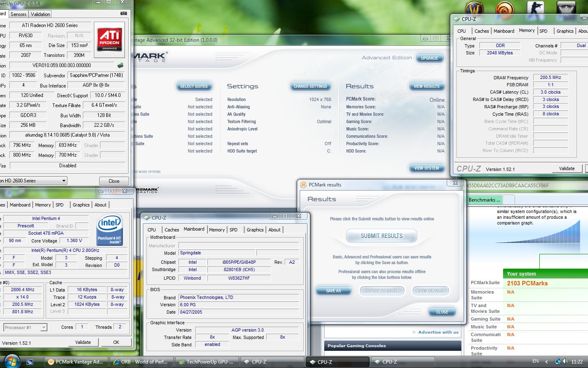Click SAVE AS in PCMark results
Screen dimensions: 588x368
(333, 291)
